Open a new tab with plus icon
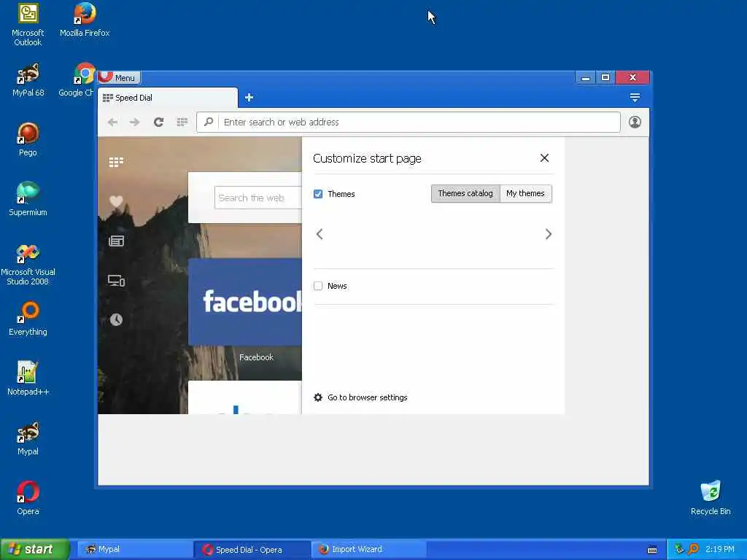 tap(249, 98)
